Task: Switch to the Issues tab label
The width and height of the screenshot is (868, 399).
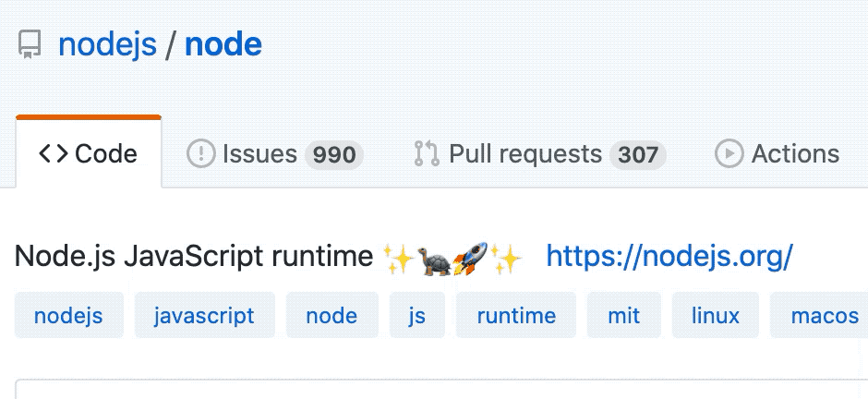Action: [259, 154]
